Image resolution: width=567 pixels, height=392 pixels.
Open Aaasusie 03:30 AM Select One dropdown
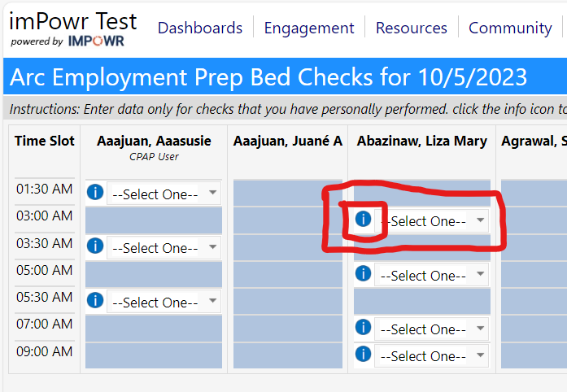[x=164, y=248]
